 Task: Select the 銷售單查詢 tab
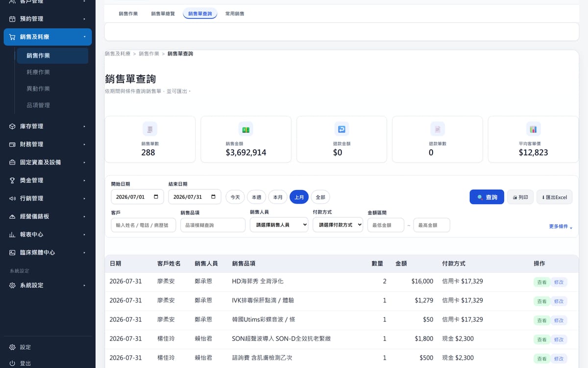(x=200, y=14)
